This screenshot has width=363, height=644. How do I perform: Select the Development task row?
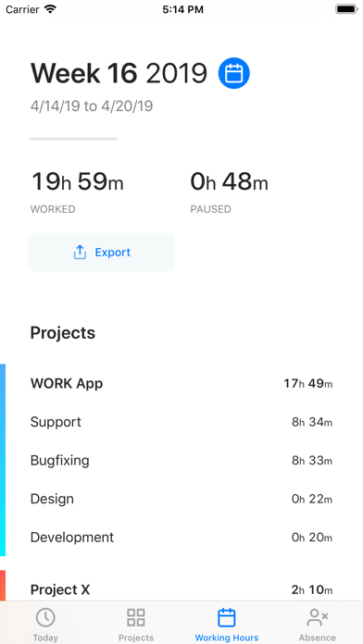coord(181,538)
